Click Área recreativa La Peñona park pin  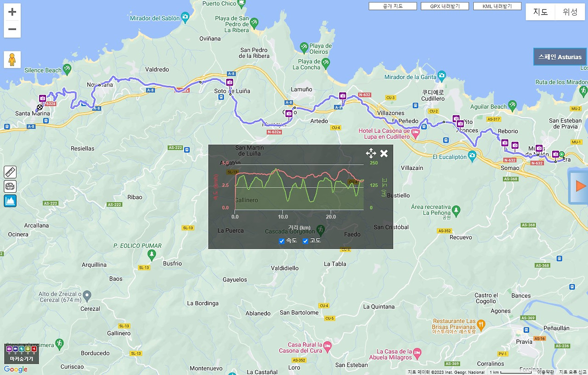coord(456,211)
